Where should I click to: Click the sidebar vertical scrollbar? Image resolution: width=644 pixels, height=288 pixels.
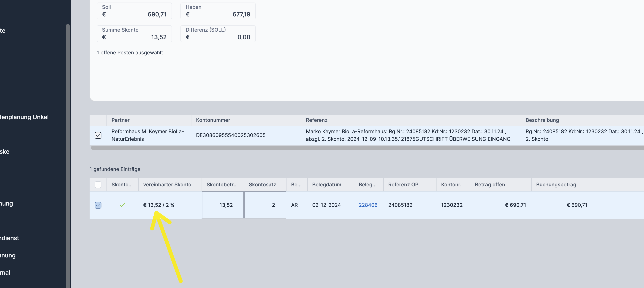67,150
